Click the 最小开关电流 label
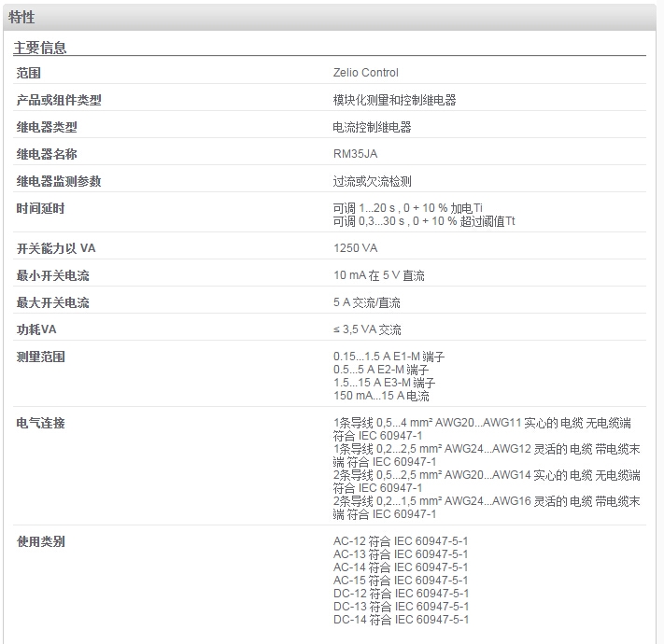Screen dimensions: 664x644 point(53,275)
